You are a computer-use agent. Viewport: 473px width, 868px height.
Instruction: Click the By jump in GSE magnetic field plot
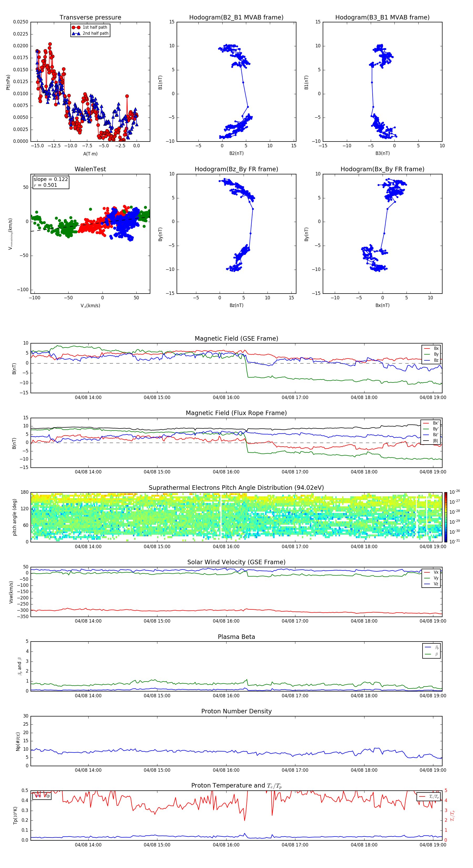[x=247, y=367]
